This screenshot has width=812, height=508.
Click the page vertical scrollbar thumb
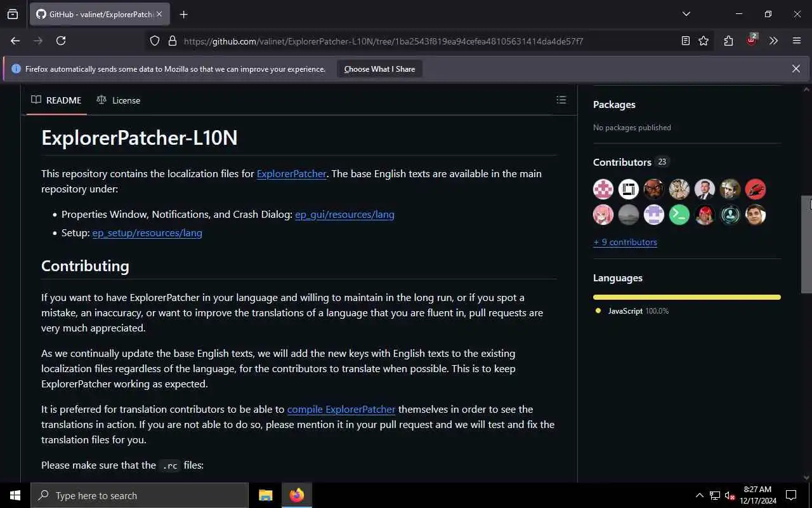(807, 244)
